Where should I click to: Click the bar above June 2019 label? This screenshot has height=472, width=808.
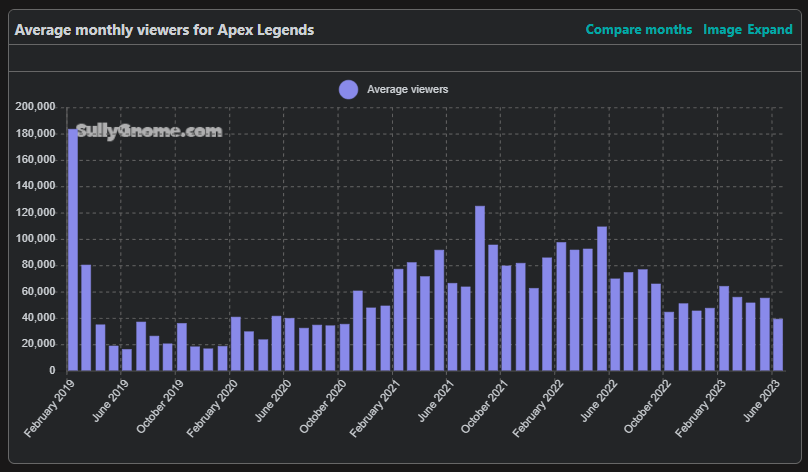tap(127, 360)
